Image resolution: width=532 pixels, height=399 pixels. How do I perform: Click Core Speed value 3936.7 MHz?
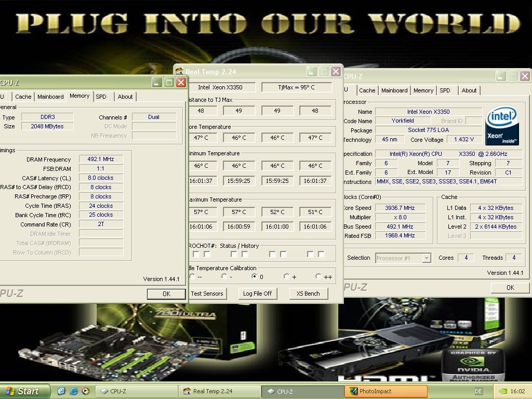(400, 208)
